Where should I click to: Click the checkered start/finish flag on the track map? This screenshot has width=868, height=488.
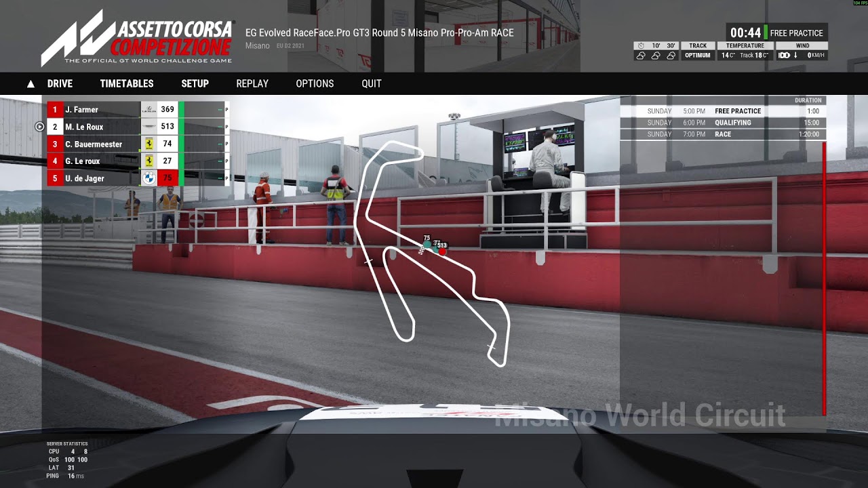tap(422, 251)
